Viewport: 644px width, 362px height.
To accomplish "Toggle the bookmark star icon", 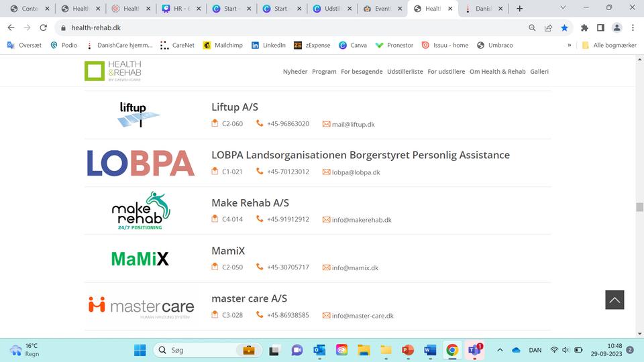I will click(564, 27).
